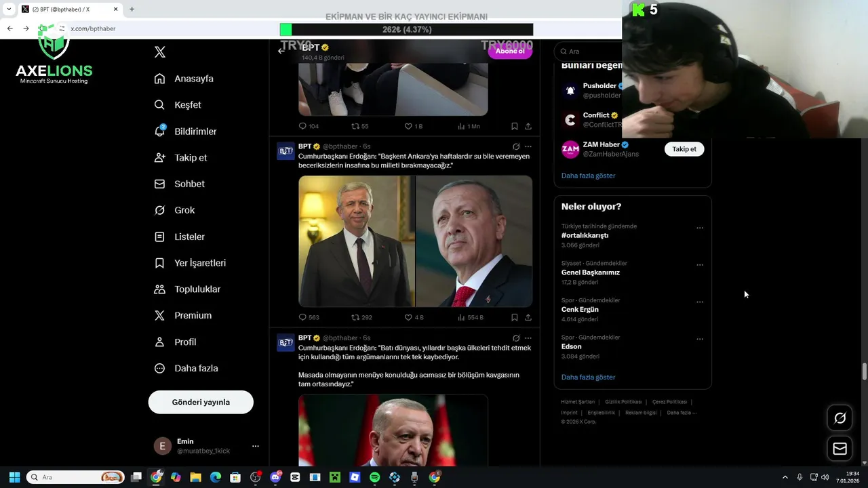The image size is (868, 488).
Task: Open options for Cenk Ergün trend
Action: [x=700, y=302]
